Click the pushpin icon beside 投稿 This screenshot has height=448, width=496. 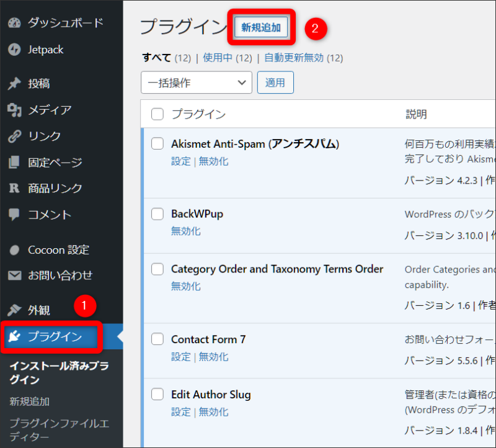coord(14,84)
